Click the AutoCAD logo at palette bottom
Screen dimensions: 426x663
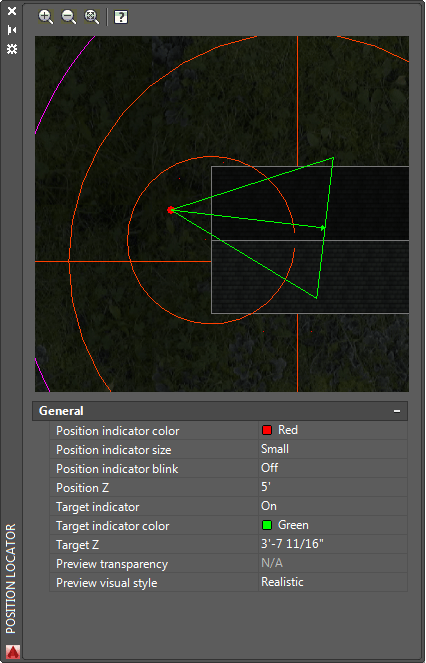coord(13,652)
